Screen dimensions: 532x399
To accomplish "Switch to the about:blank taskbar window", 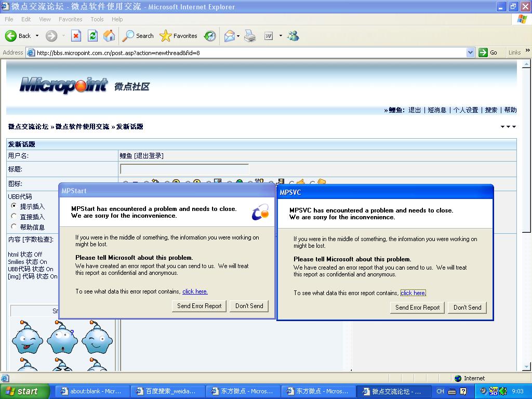I will [x=92, y=391].
